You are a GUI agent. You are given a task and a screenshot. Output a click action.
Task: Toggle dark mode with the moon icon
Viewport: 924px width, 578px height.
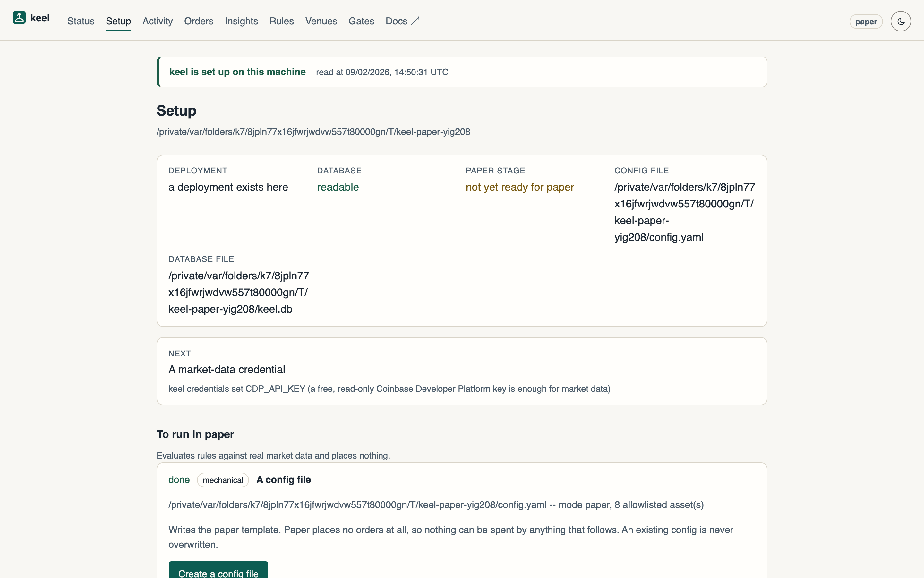901,22
